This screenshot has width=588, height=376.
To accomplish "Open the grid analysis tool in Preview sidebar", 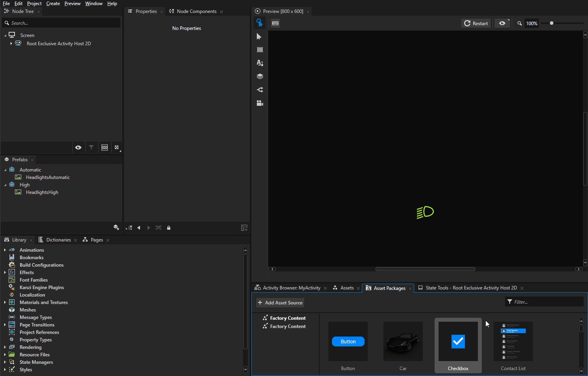I will [260, 50].
